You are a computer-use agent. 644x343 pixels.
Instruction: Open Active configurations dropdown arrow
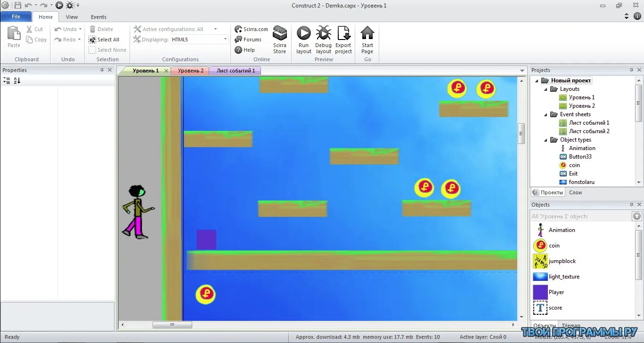click(215, 29)
